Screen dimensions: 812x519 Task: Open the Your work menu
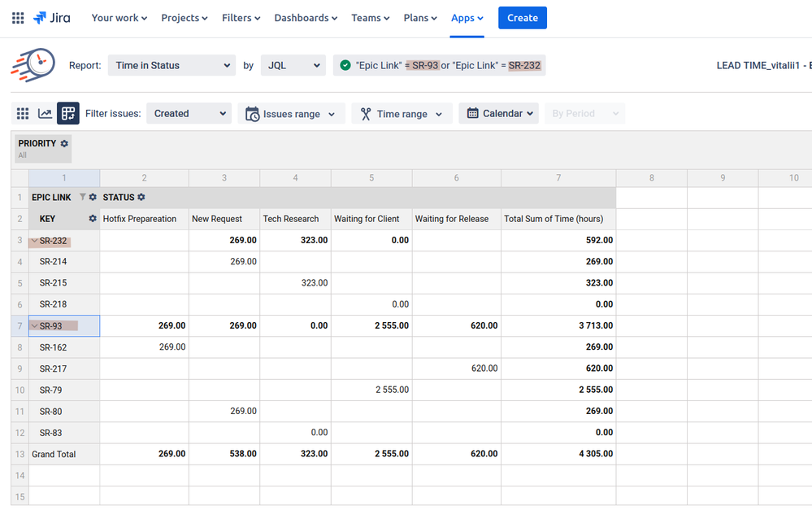[119, 18]
